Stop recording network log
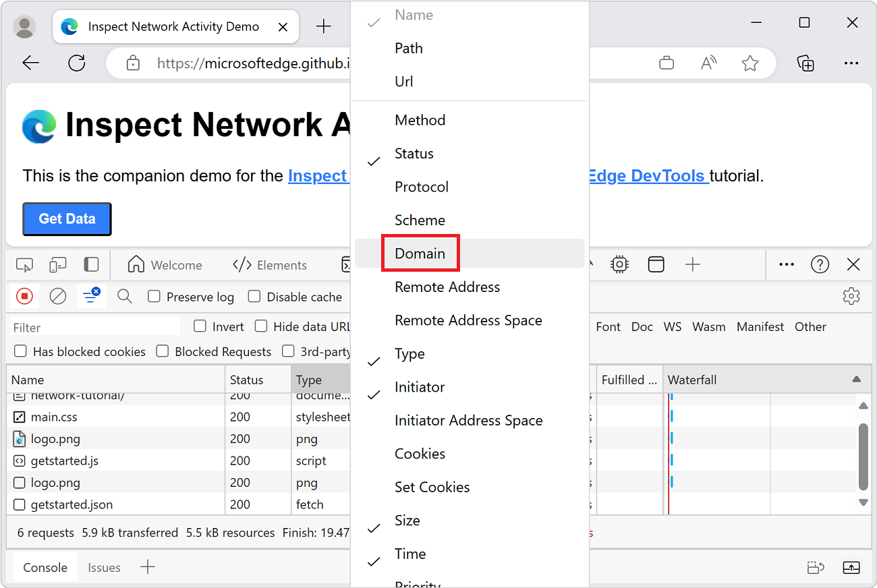 pyautogui.click(x=25, y=296)
